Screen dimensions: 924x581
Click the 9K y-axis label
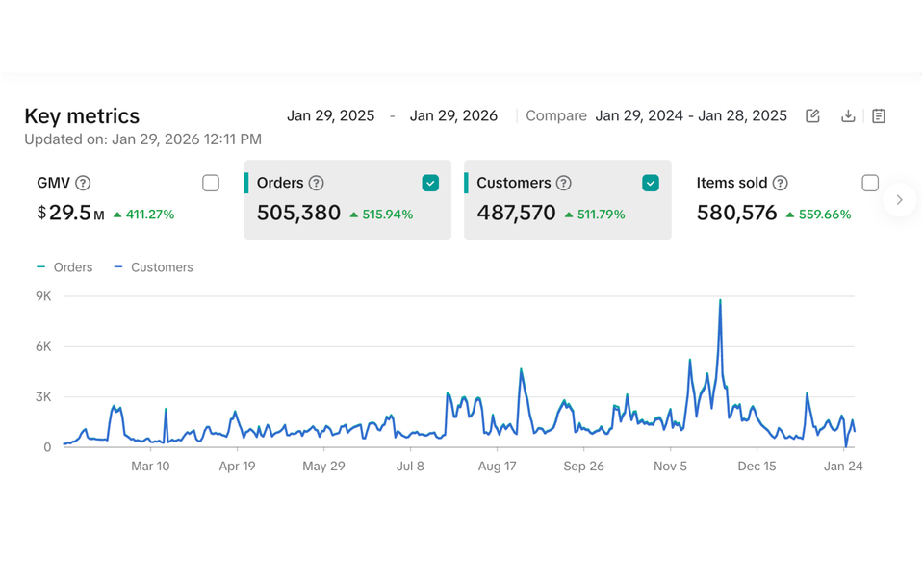coord(43,296)
